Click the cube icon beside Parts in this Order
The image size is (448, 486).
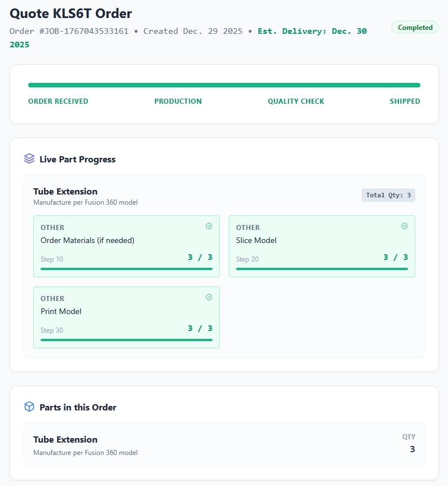tap(29, 407)
